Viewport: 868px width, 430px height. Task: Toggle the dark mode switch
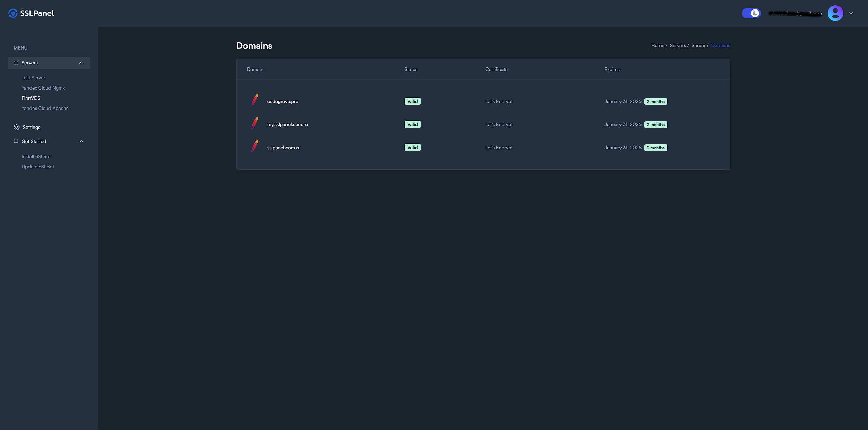tap(751, 13)
